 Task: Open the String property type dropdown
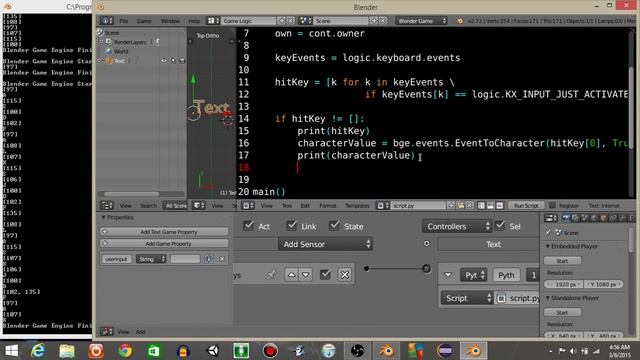[151, 259]
